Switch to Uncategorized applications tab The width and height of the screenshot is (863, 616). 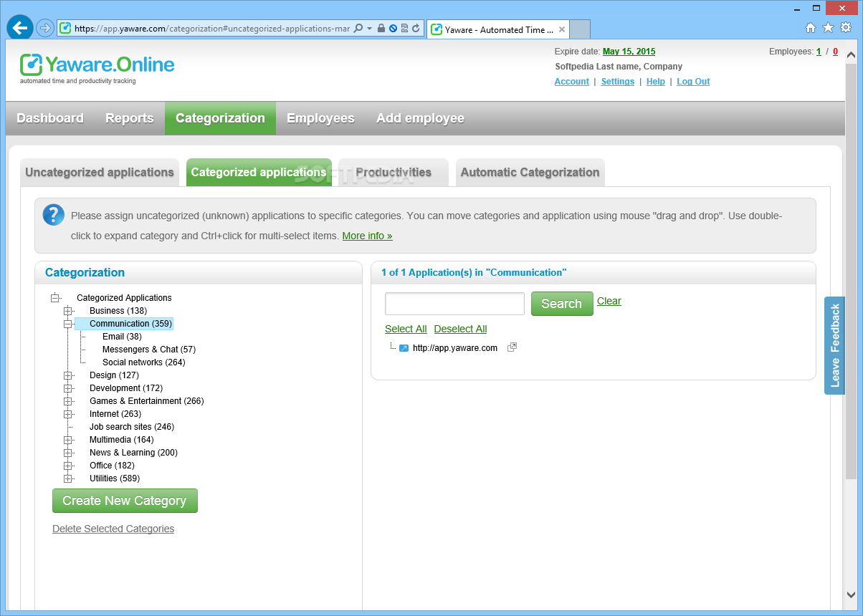click(x=100, y=173)
